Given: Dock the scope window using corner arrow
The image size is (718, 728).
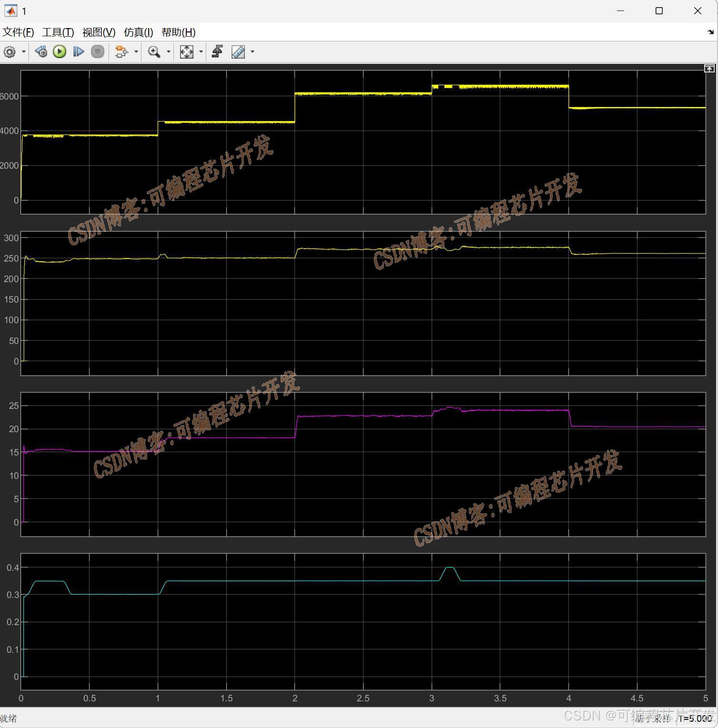Looking at the screenshot, I should [710, 32].
